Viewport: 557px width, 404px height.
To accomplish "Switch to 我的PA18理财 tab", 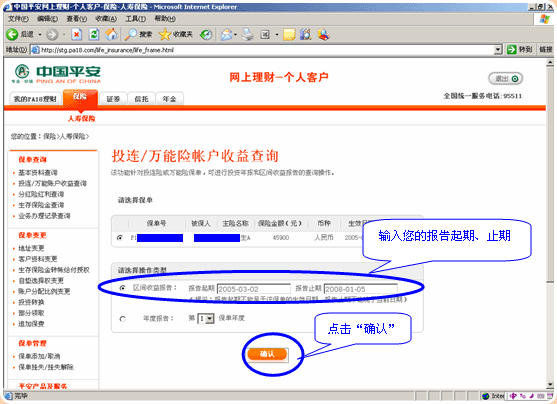I will point(35,98).
